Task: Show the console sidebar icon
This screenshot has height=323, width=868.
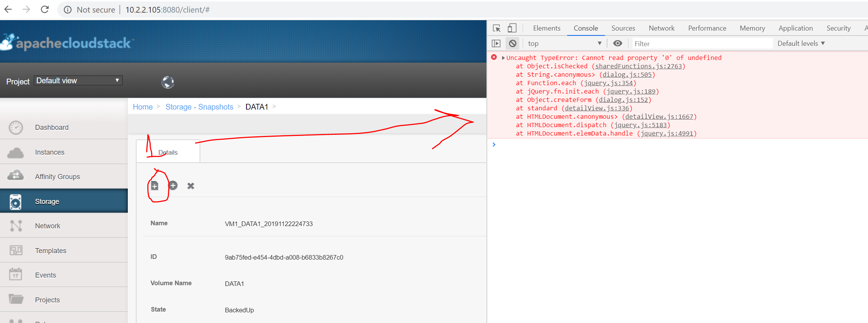Action: (x=496, y=44)
